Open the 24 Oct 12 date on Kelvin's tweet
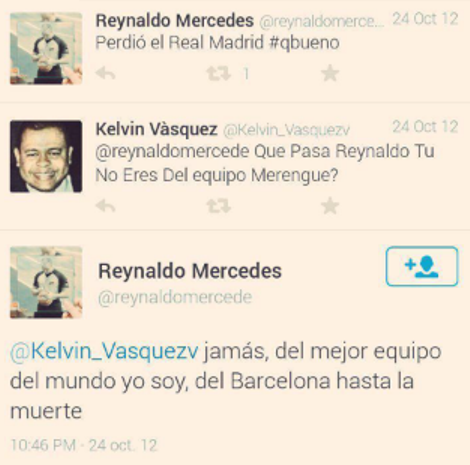This screenshot has width=470, height=465. point(425,127)
